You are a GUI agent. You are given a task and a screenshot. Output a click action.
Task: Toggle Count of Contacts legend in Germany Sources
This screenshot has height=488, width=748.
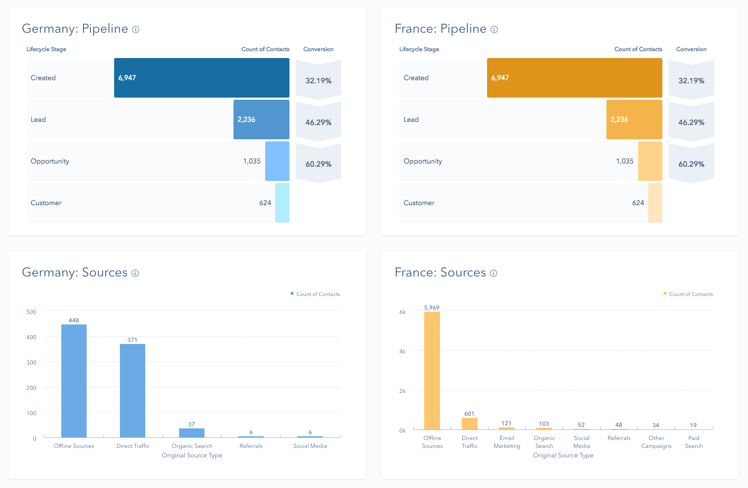coord(315,294)
